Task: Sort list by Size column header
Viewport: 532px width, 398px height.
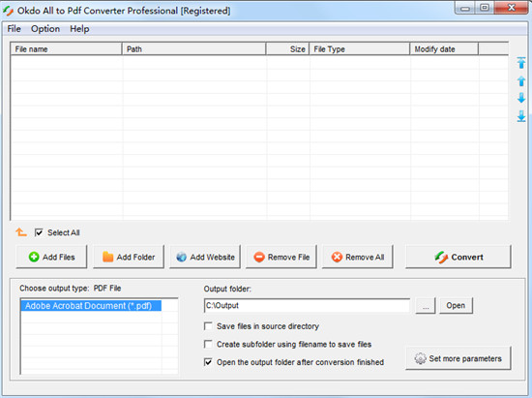Action: point(287,49)
